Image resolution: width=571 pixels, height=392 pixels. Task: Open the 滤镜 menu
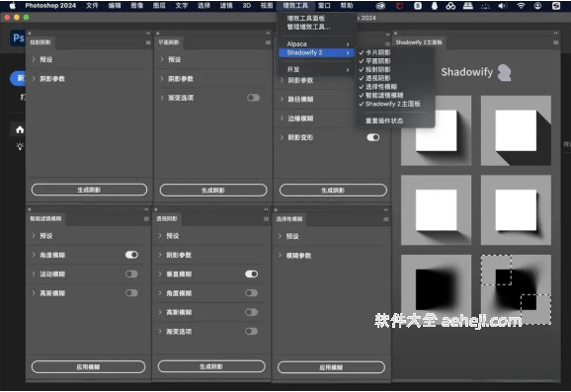[x=226, y=6]
